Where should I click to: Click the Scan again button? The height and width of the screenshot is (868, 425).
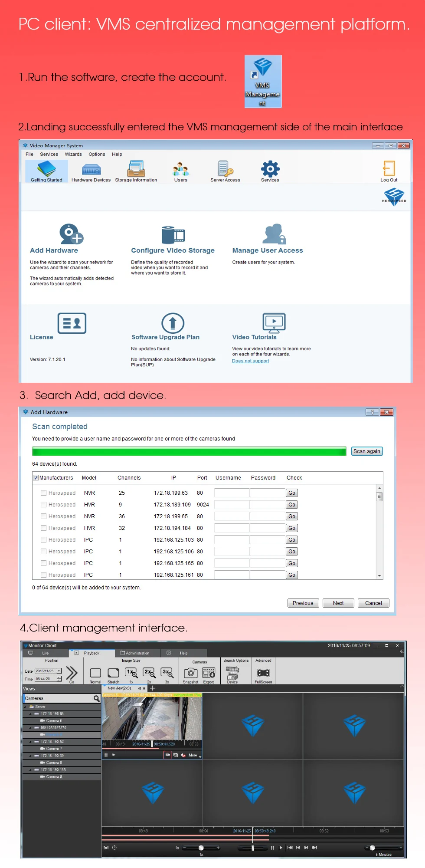click(367, 451)
